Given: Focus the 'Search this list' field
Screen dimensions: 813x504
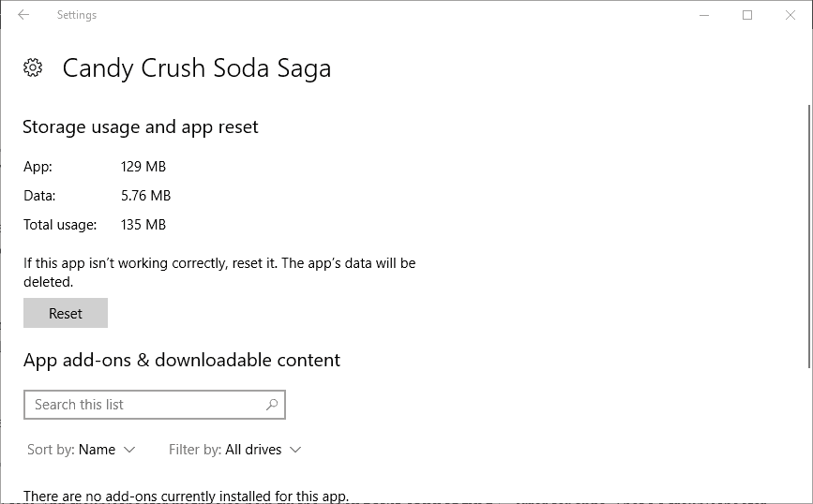Looking at the screenshot, I should (x=155, y=405).
